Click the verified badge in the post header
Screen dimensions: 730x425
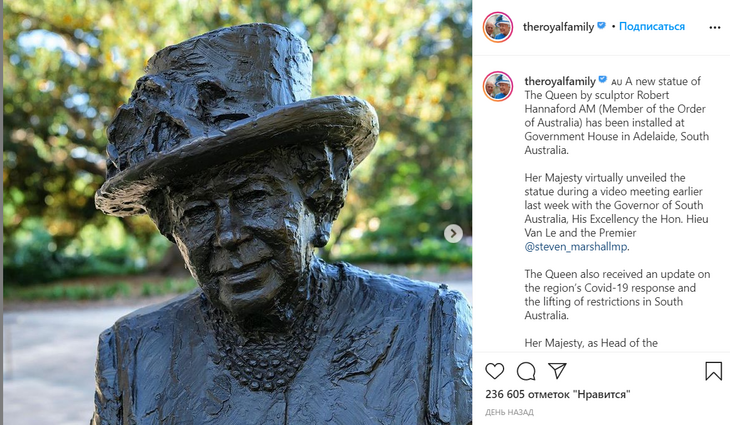pos(602,26)
